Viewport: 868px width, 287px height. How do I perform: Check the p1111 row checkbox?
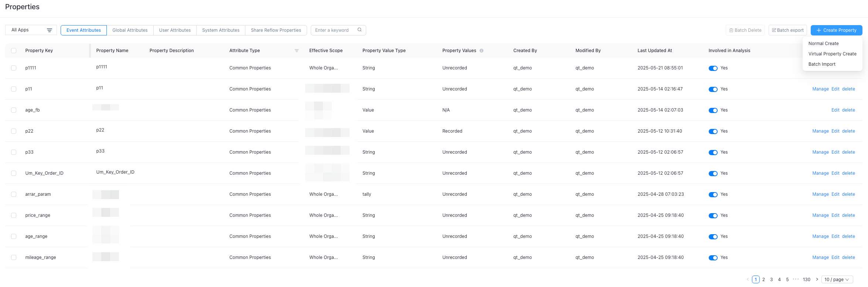click(14, 68)
